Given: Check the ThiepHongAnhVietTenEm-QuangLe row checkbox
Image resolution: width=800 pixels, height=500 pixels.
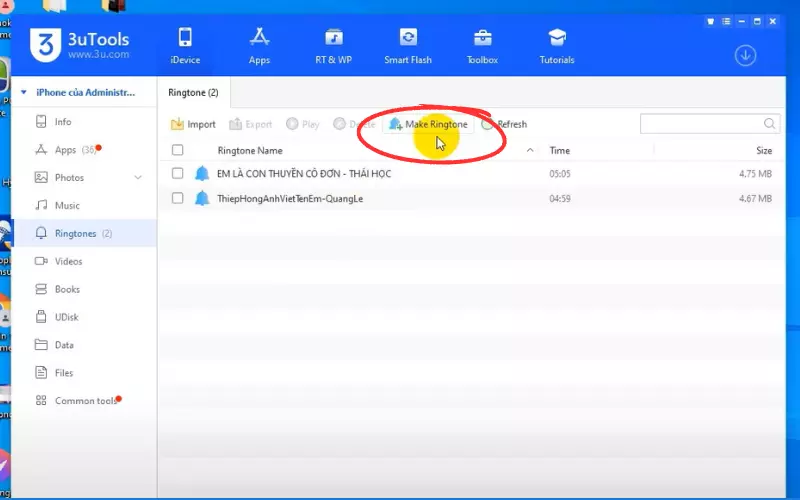Looking at the screenshot, I should 178,198.
